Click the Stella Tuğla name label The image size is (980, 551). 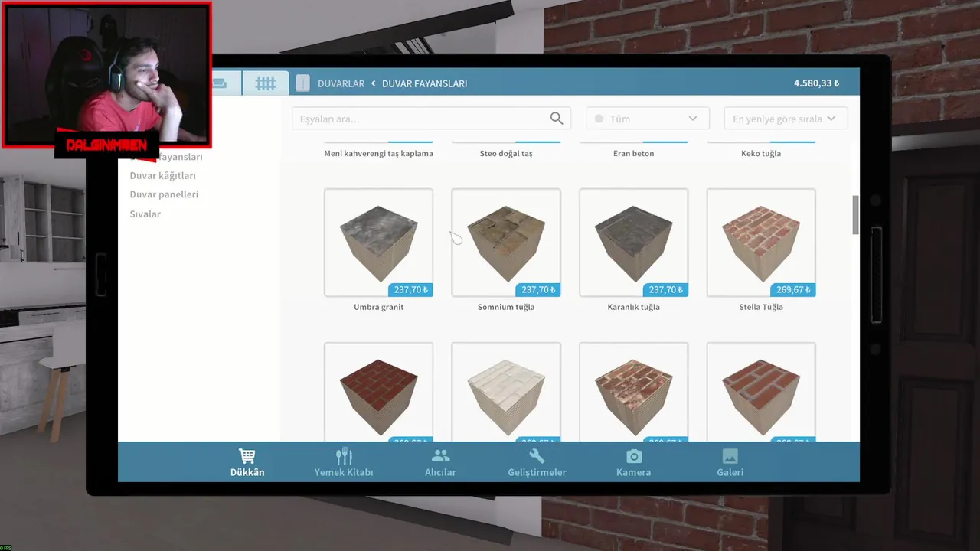761,307
